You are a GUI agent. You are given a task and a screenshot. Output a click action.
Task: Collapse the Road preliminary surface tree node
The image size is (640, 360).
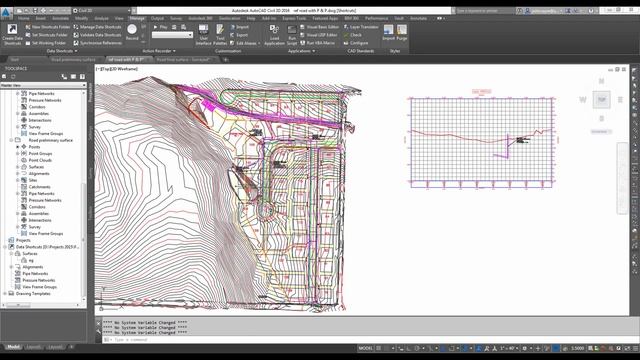point(11,140)
